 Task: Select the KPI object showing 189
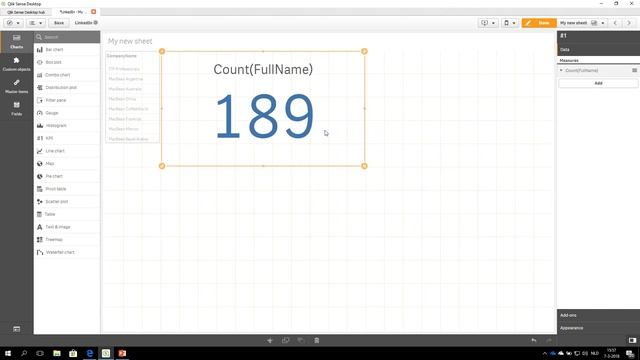pos(263,109)
